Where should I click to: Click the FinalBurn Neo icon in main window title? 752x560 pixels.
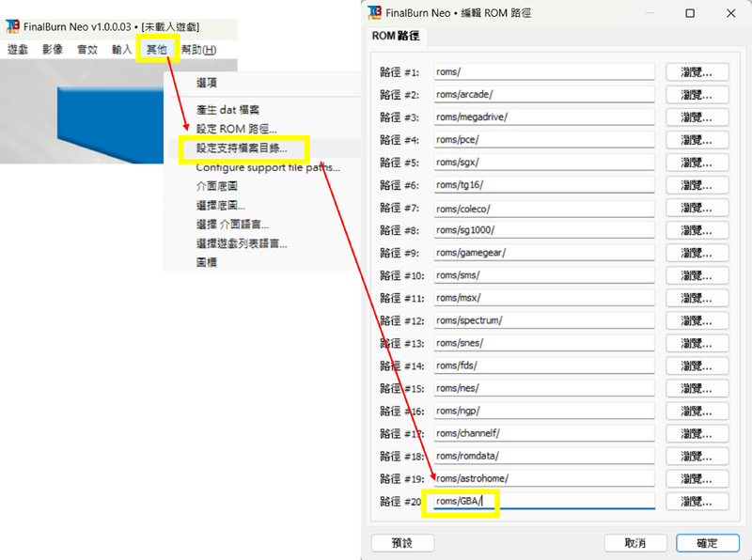[12, 26]
